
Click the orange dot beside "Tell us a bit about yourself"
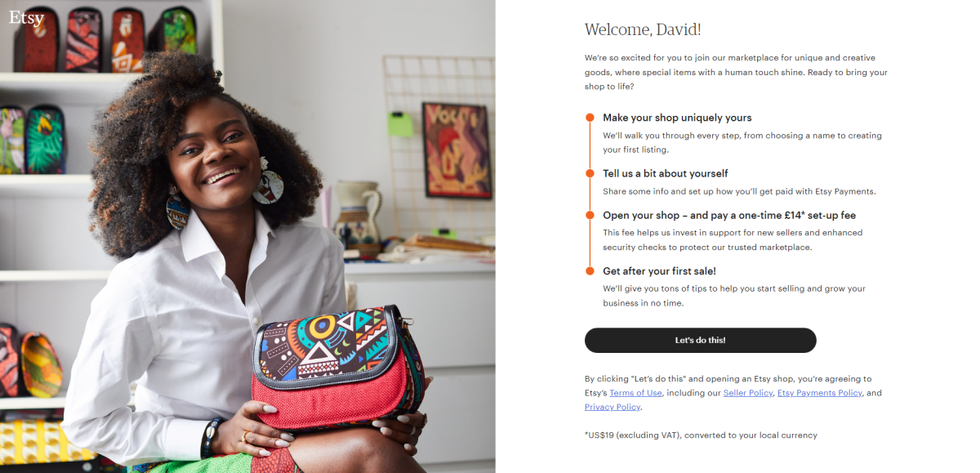590,173
